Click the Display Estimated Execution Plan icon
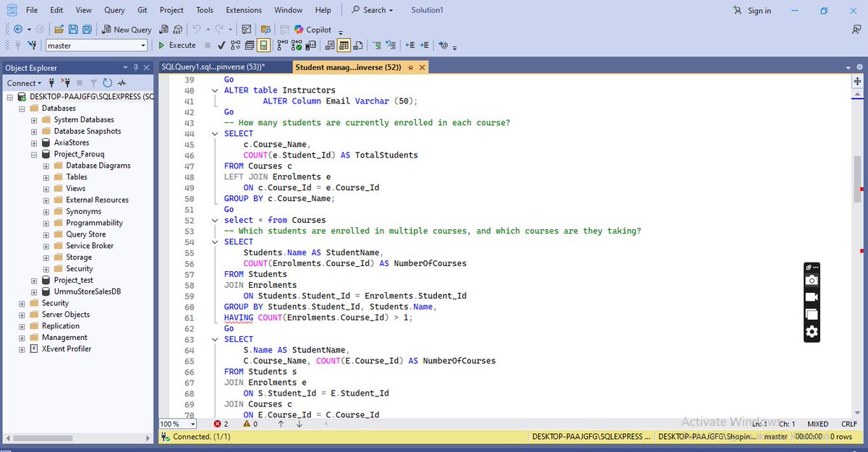Image resolution: width=868 pixels, height=452 pixels. (x=235, y=45)
